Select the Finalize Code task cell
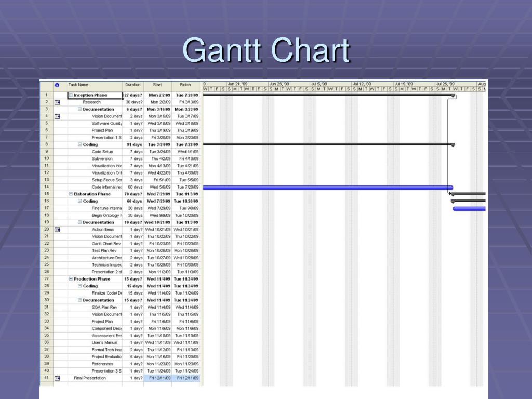 tap(95, 293)
